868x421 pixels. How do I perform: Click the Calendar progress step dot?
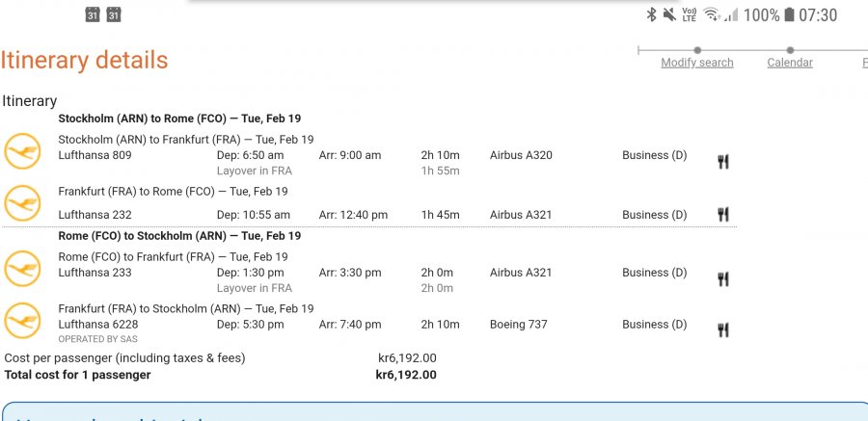[790, 50]
